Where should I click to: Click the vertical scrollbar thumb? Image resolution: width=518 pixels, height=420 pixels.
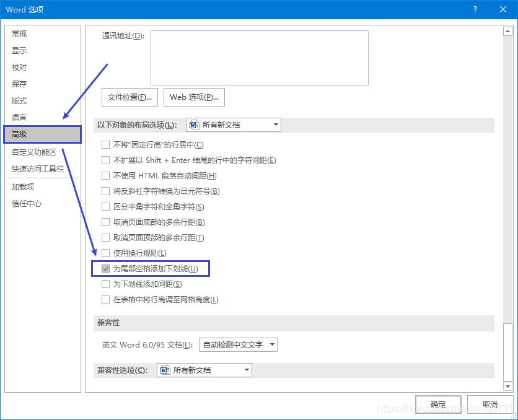[507, 352]
